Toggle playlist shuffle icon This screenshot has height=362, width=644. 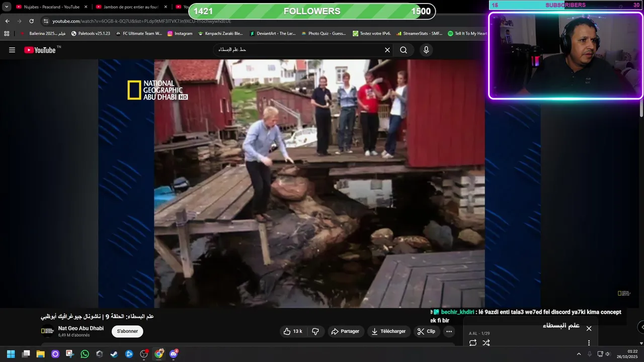click(x=486, y=343)
